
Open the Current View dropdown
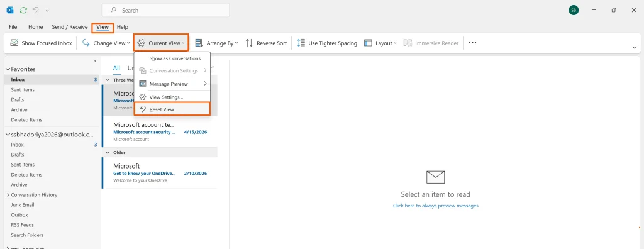(x=161, y=43)
